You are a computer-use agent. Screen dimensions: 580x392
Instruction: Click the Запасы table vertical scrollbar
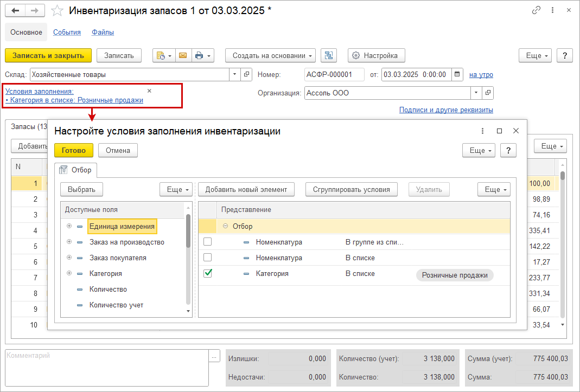point(562,176)
